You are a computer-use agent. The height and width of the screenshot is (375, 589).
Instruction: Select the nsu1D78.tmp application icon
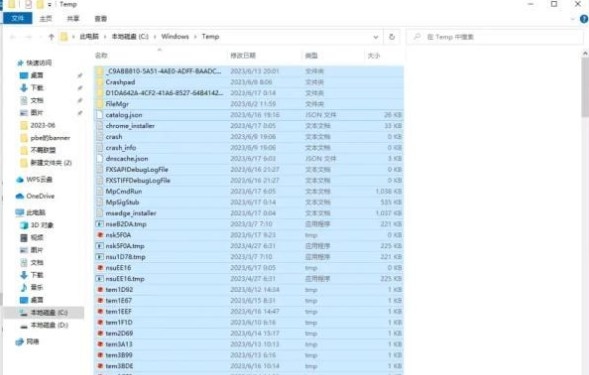[x=100, y=257]
